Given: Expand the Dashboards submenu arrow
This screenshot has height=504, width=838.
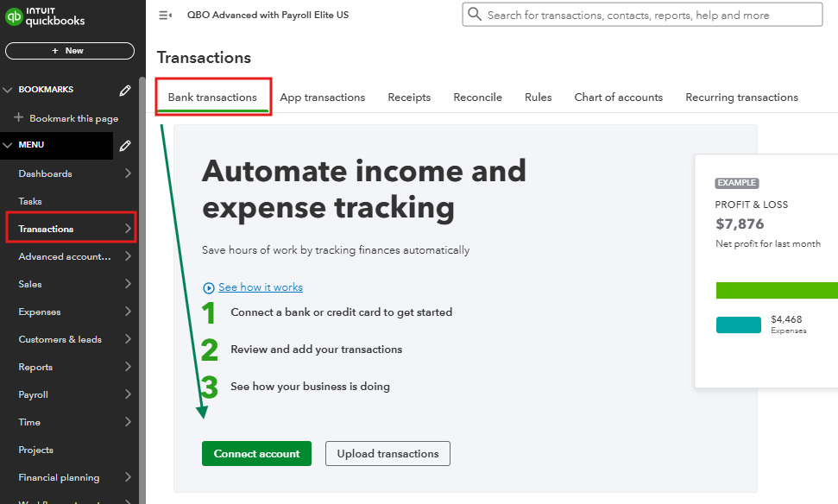Looking at the screenshot, I should [x=128, y=173].
